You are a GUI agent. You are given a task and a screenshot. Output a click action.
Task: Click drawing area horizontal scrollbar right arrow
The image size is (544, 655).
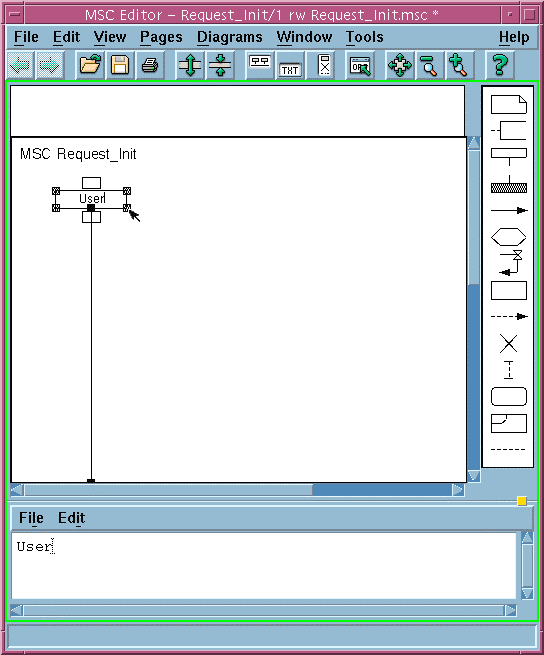click(458, 490)
